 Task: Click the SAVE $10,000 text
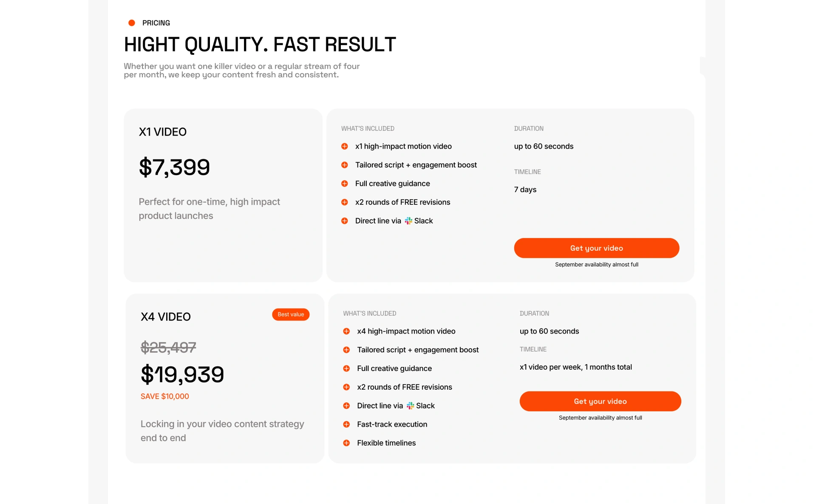[x=165, y=396]
